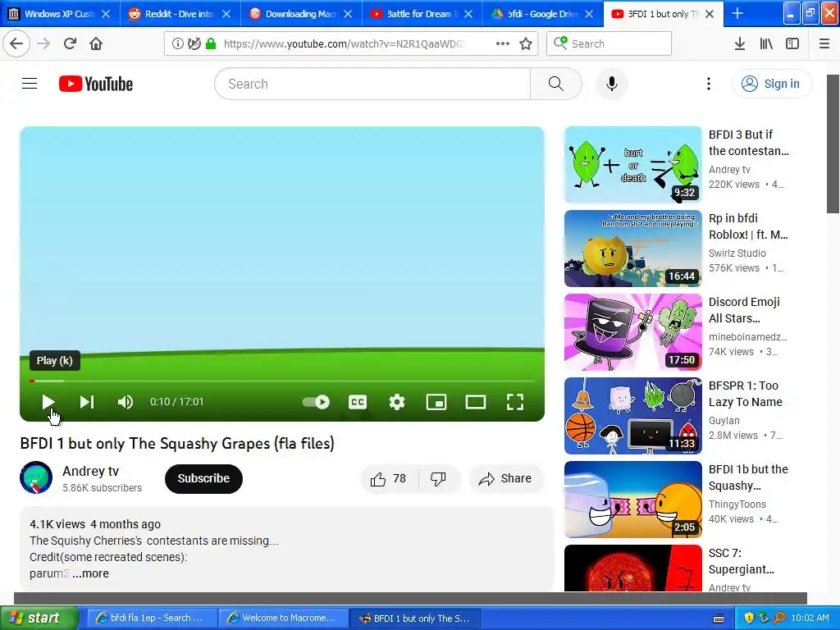The width and height of the screenshot is (840, 630).
Task: Enable miniplayer mode
Action: coord(436,402)
